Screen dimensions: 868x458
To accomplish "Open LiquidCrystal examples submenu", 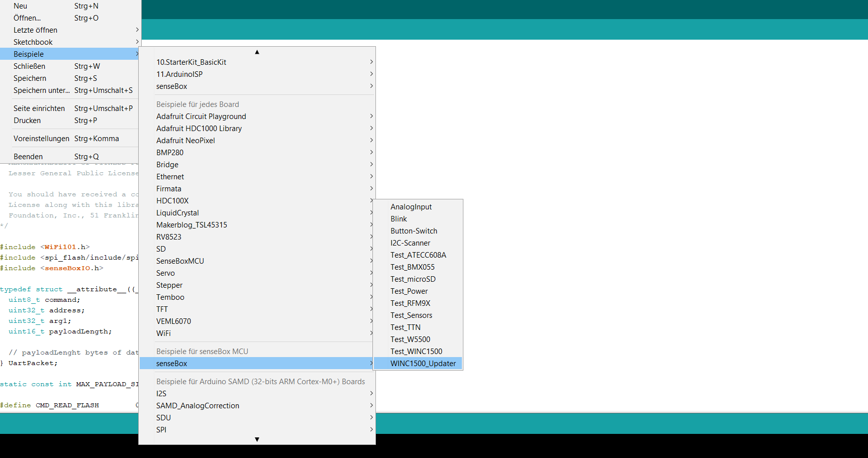I will pyautogui.click(x=257, y=213).
